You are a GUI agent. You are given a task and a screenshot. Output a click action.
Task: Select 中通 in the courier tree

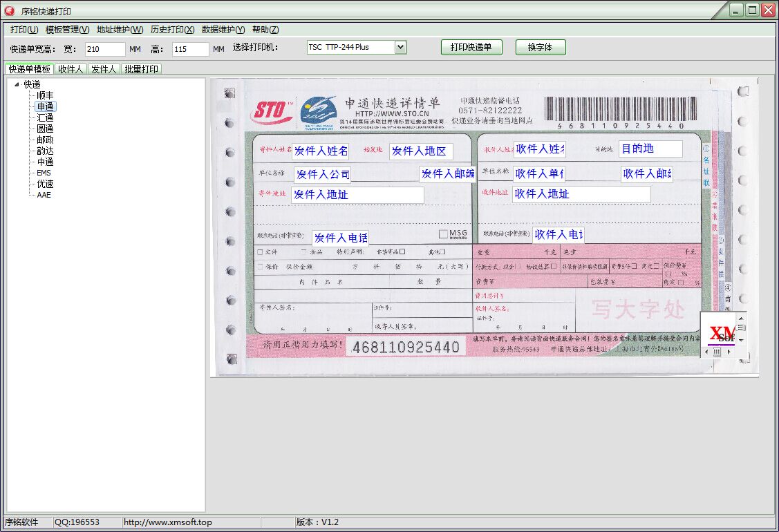tap(45, 162)
